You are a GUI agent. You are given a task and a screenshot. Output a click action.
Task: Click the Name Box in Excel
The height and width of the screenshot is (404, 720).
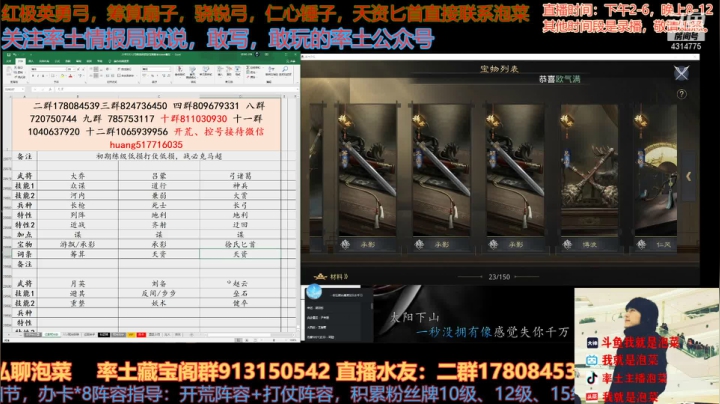click(13, 89)
